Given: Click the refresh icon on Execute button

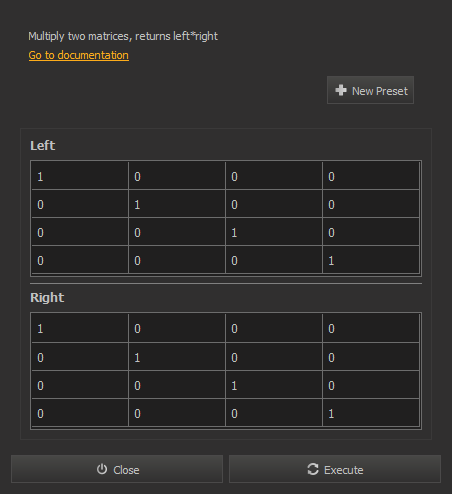Looking at the screenshot, I should click(313, 469).
